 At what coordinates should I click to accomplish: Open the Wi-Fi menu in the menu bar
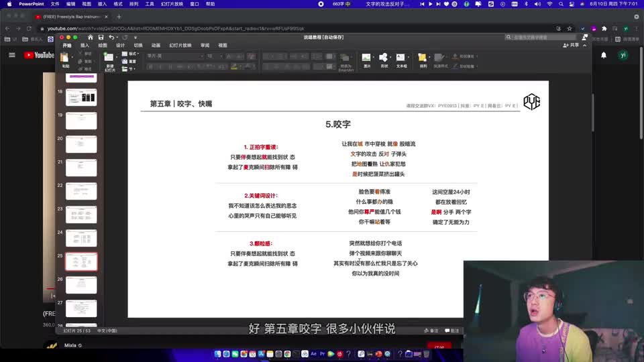click(549, 4)
